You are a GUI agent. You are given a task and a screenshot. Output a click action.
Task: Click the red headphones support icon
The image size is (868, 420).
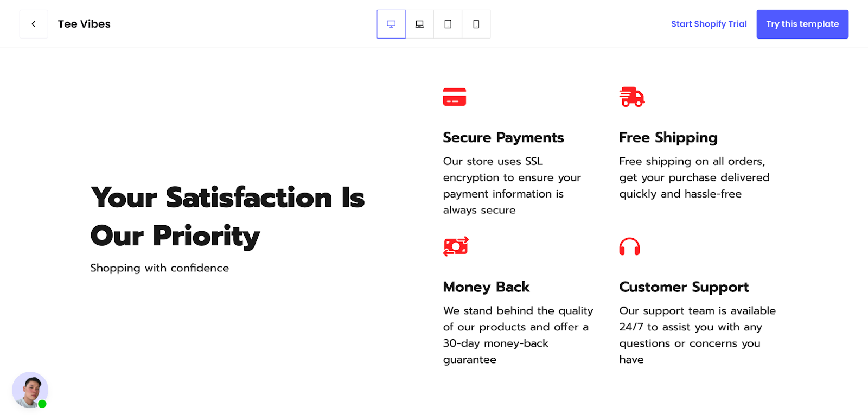pos(630,247)
